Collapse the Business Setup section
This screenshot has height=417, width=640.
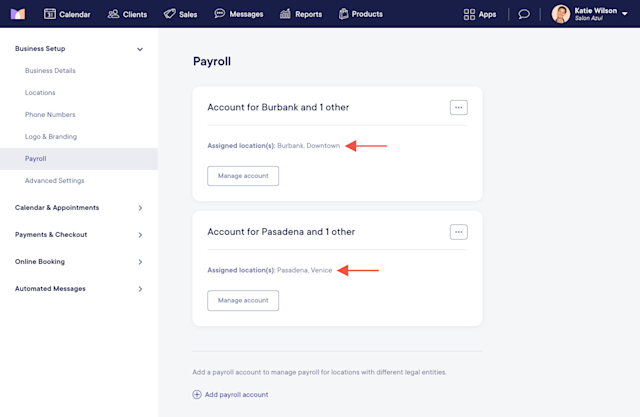point(140,49)
